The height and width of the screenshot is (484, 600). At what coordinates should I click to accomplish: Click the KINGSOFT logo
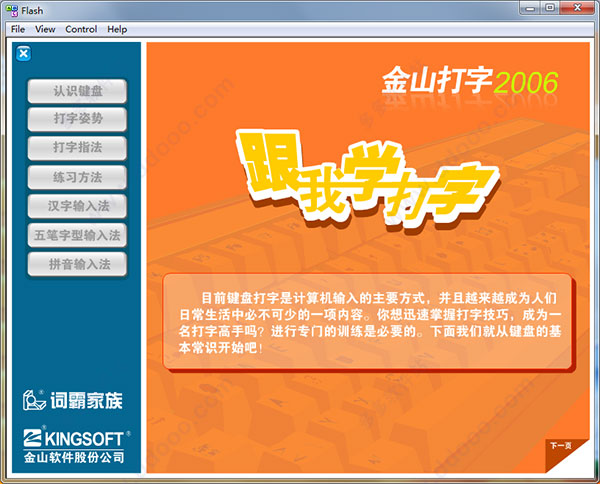(x=76, y=437)
